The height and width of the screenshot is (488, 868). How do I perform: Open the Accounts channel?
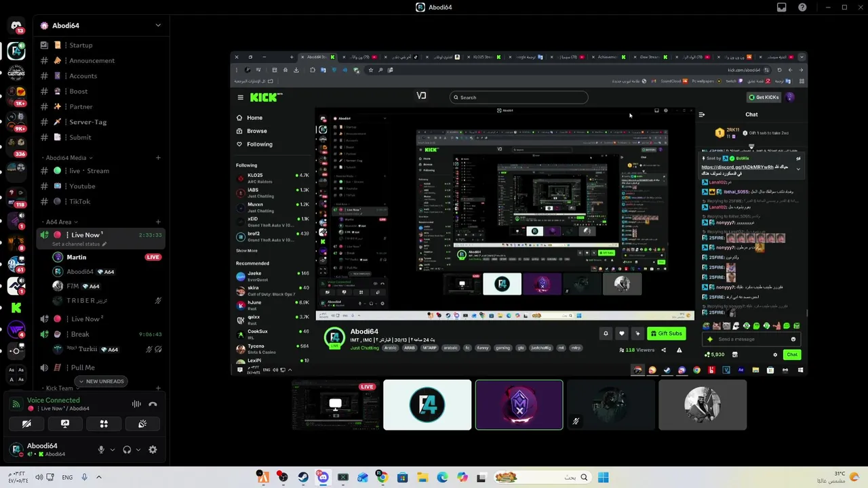coord(100,76)
